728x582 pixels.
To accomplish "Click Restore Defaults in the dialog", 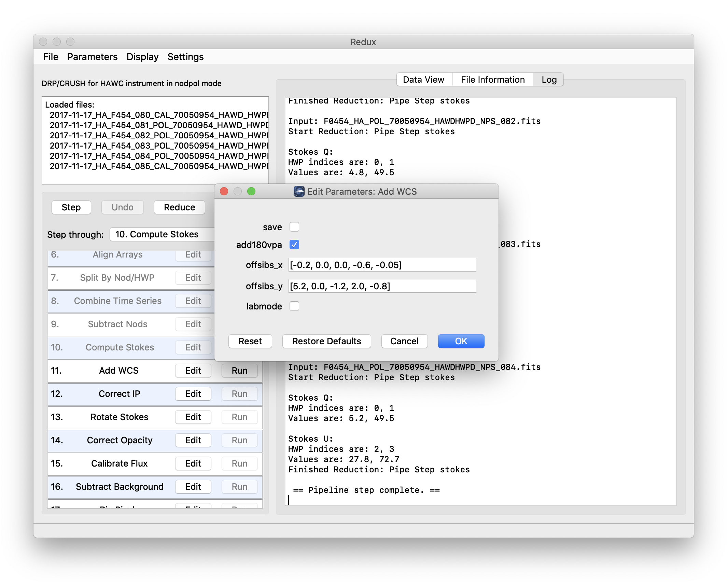I will [x=326, y=341].
